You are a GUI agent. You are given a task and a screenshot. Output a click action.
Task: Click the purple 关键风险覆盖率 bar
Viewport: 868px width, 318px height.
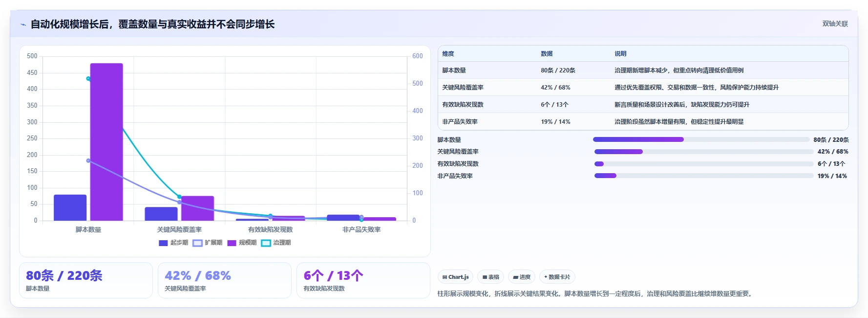[x=197, y=208]
